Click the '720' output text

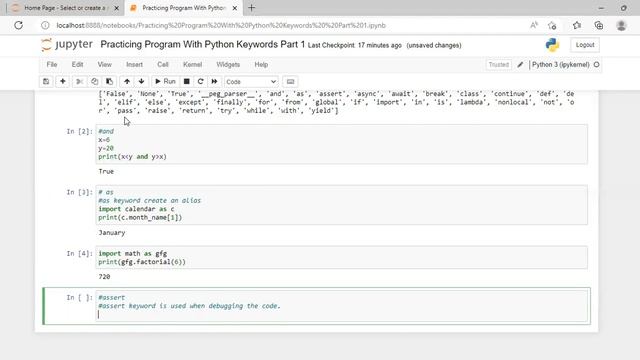click(x=104, y=277)
